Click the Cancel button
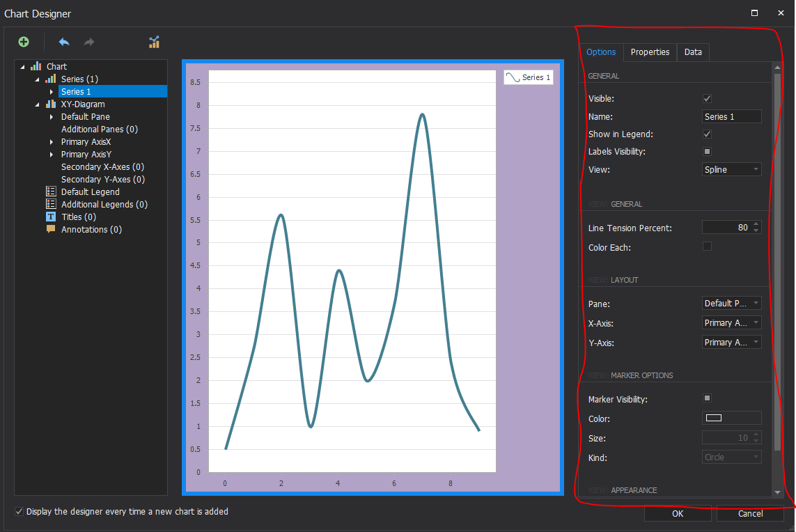Viewport: 796px width, 532px height. click(x=750, y=514)
